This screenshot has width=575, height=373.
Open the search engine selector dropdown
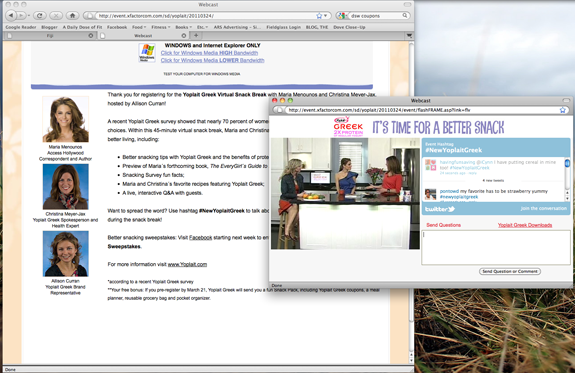pyautogui.click(x=342, y=16)
